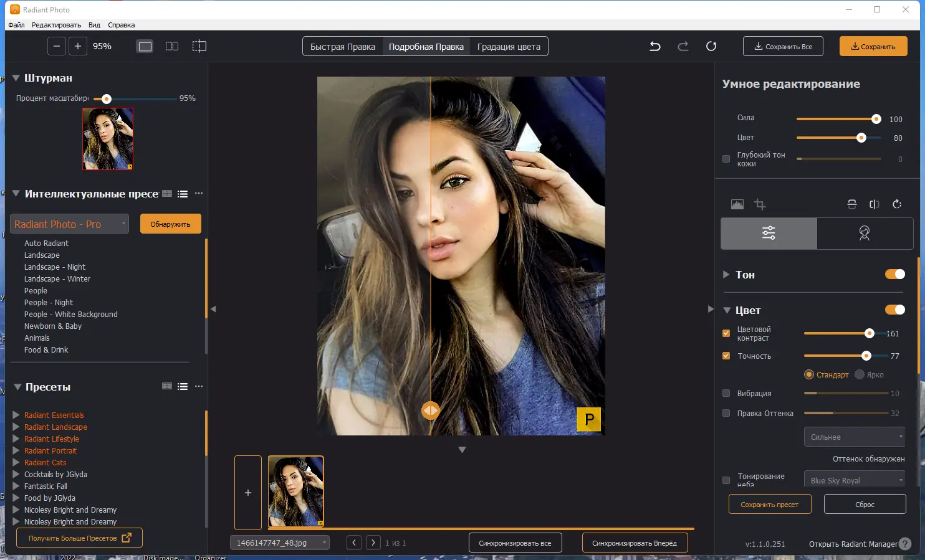This screenshot has height=560, width=925.
Task: Switch to Быстрая Правка tab
Action: tap(343, 47)
